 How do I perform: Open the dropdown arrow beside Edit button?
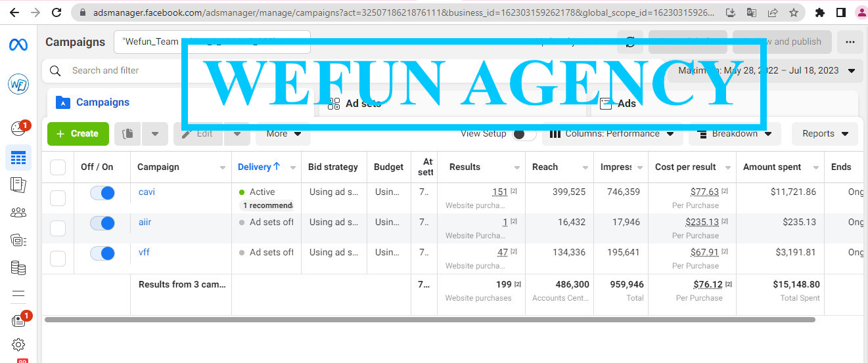click(x=237, y=133)
